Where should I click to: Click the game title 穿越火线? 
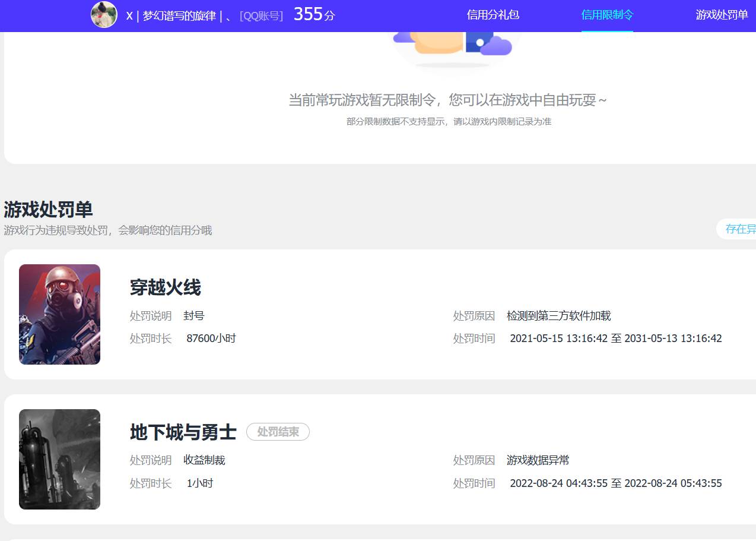(x=166, y=288)
